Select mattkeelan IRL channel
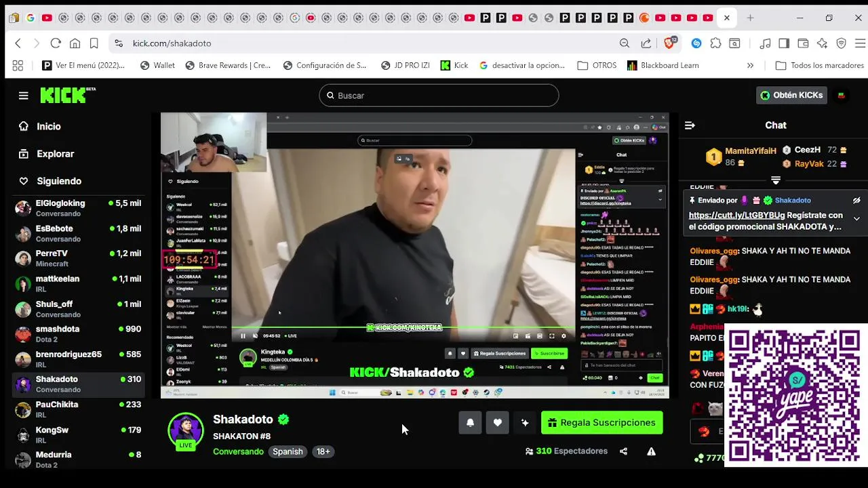868x488 pixels. [79, 283]
